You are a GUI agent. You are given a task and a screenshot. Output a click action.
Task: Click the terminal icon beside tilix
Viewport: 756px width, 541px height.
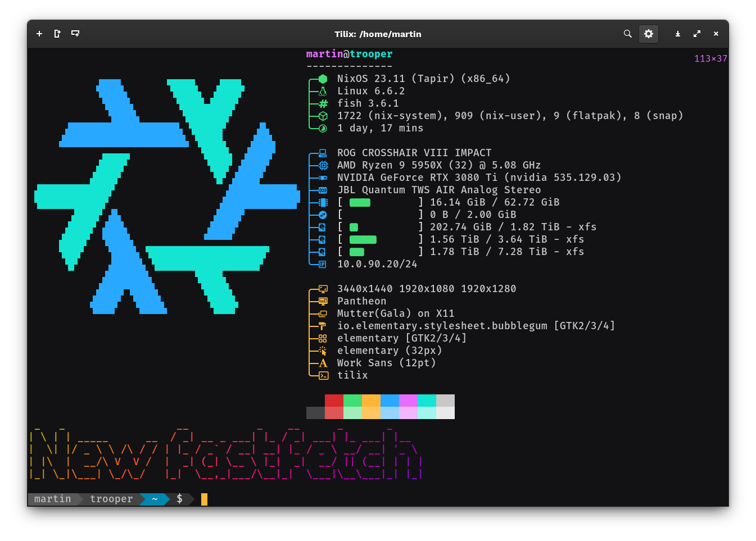coord(323,375)
